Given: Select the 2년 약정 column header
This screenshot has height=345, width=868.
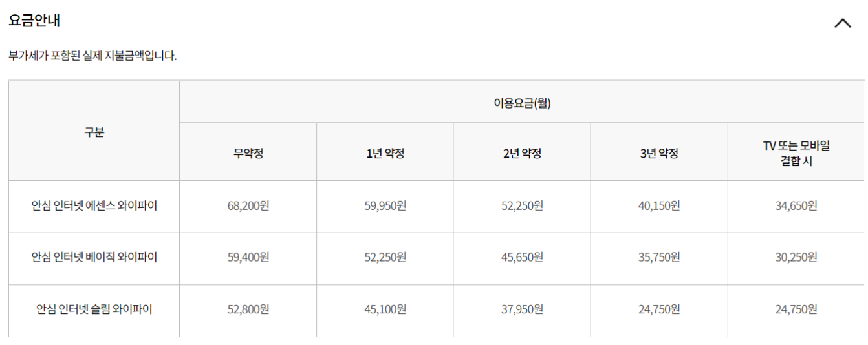Looking at the screenshot, I should pos(522,154).
